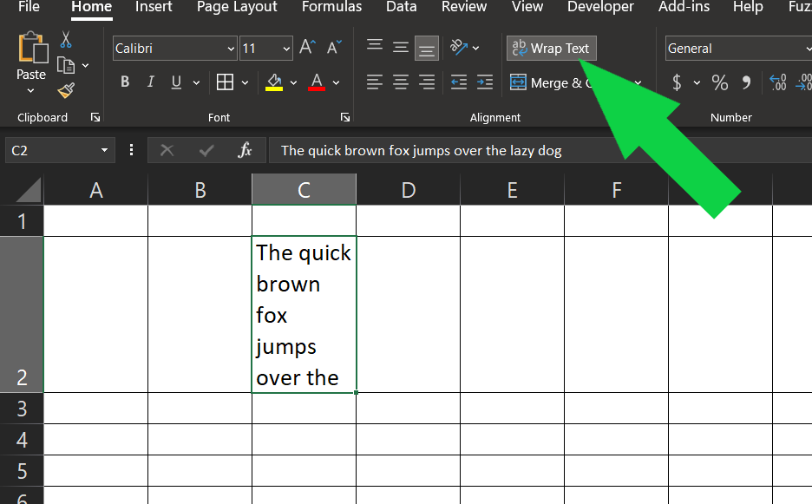Click the Increase Decimal icon
Image resolution: width=812 pixels, height=504 pixels.
pos(778,82)
